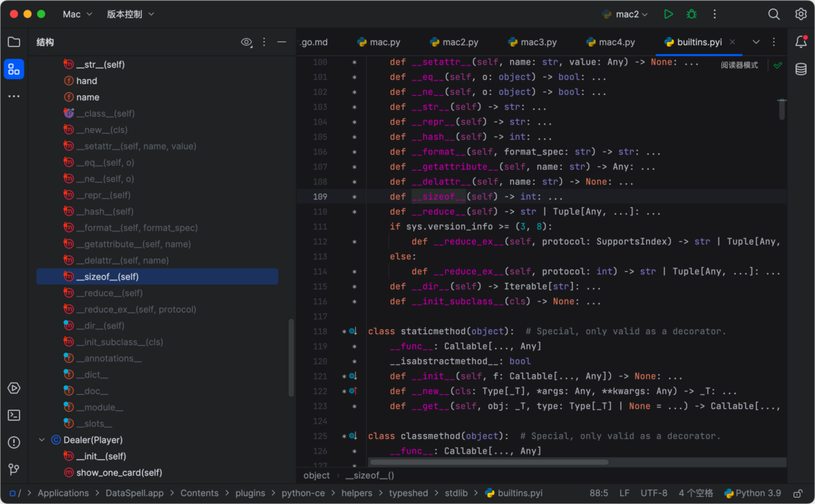Open the mac2 run configuration dropdown

click(x=626, y=14)
